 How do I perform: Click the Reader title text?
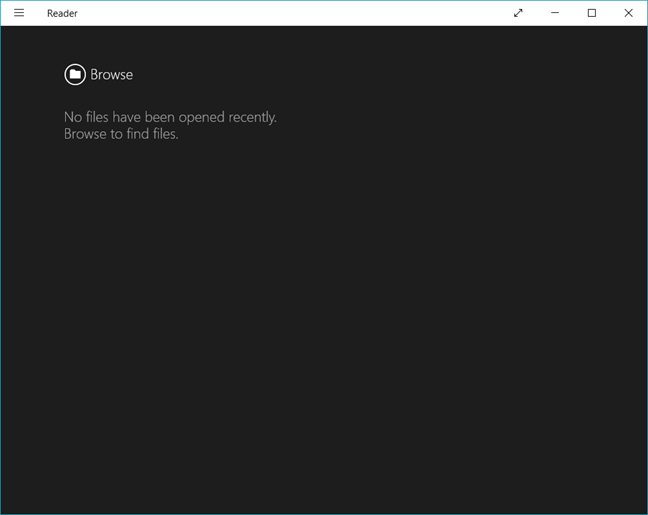pos(62,13)
